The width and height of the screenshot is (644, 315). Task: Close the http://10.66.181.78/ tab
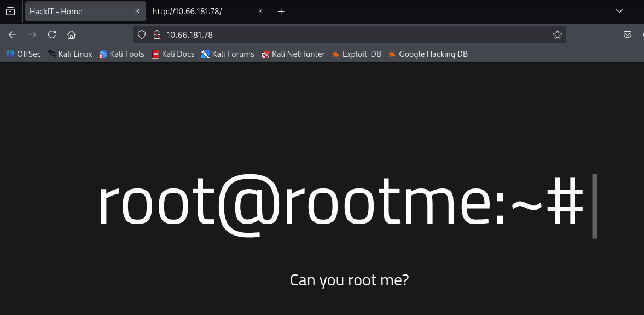[260, 11]
